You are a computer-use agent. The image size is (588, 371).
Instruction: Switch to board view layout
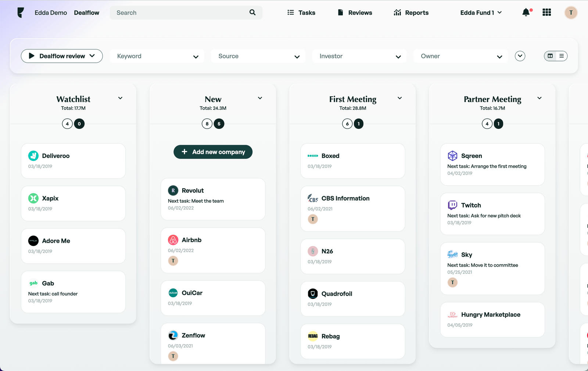550,56
